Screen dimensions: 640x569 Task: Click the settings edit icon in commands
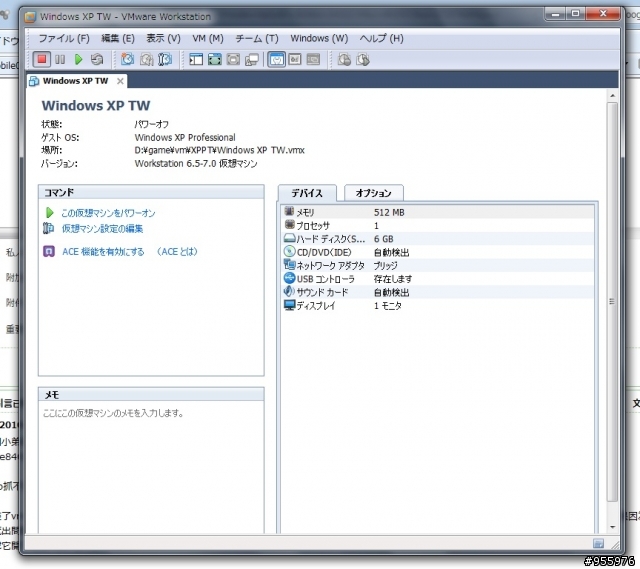coord(48,228)
